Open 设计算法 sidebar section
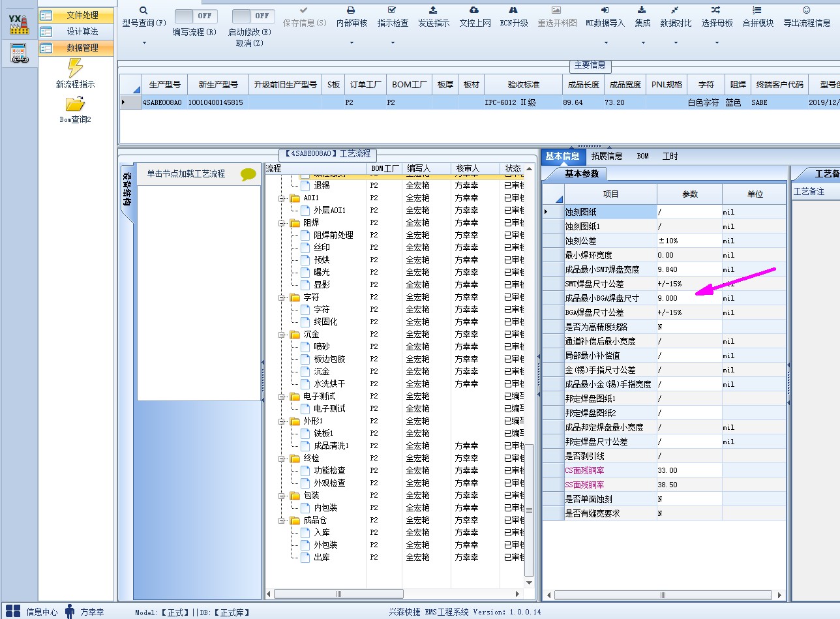This screenshot has height=619, width=840. tap(76, 31)
